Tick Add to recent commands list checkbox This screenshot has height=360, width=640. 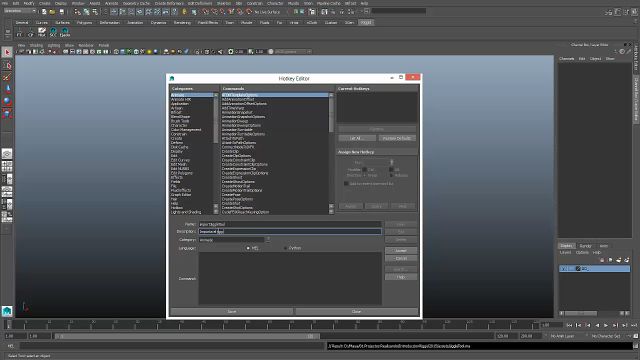(x=346, y=184)
